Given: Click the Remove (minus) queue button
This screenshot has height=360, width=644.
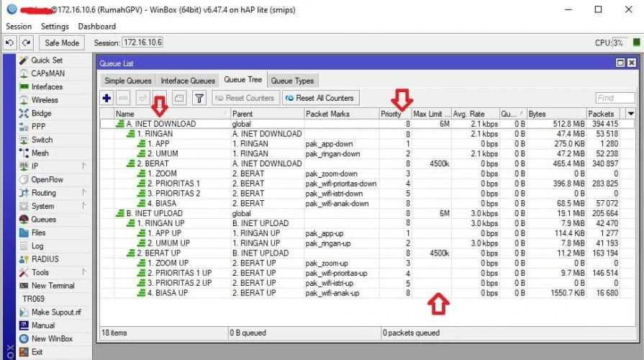Looking at the screenshot, I should pyautogui.click(x=123, y=98).
